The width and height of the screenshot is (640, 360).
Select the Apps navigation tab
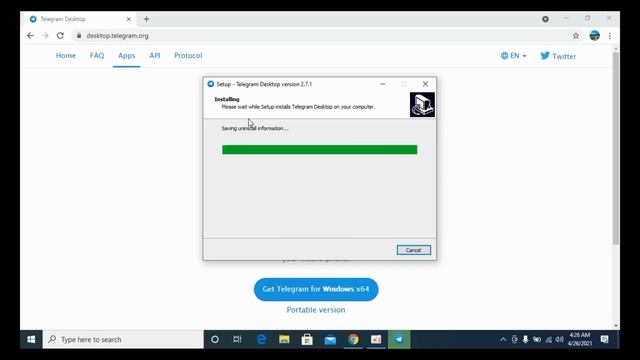(x=127, y=56)
